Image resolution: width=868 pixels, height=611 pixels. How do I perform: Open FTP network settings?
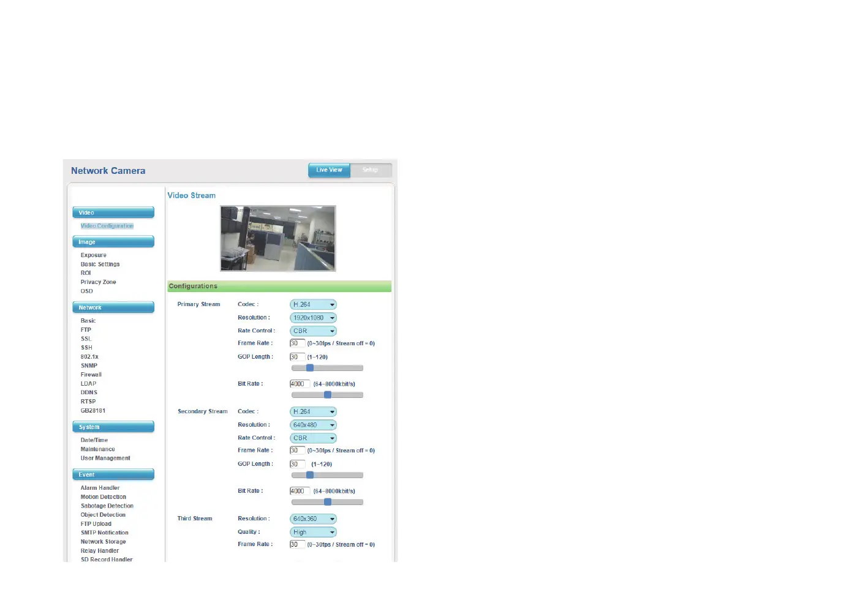click(86, 330)
